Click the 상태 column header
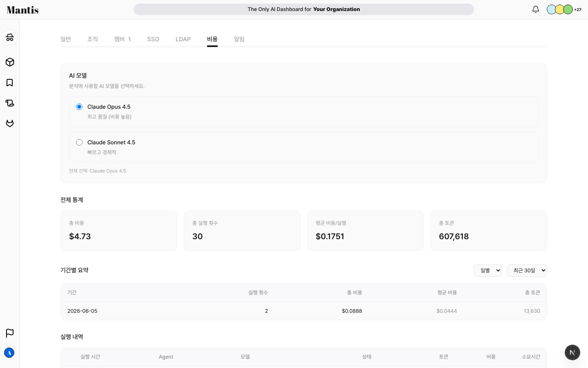This screenshot has width=588, height=368. pos(367,357)
